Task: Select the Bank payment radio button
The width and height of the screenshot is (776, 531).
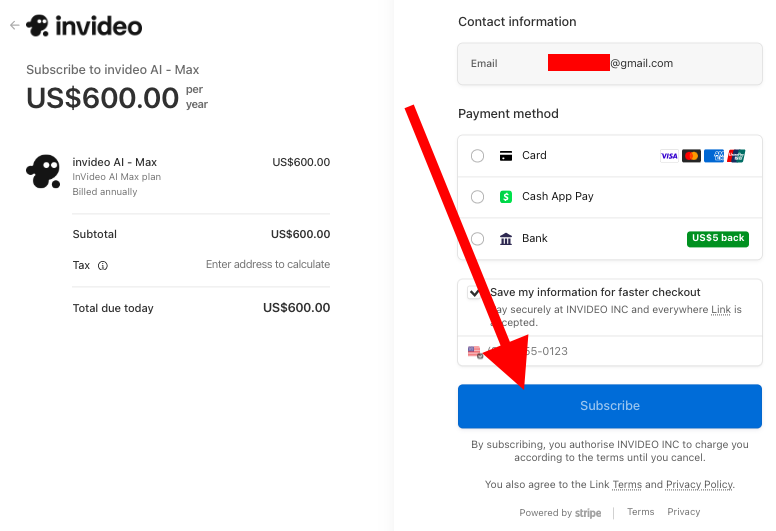Action: [477, 239]
